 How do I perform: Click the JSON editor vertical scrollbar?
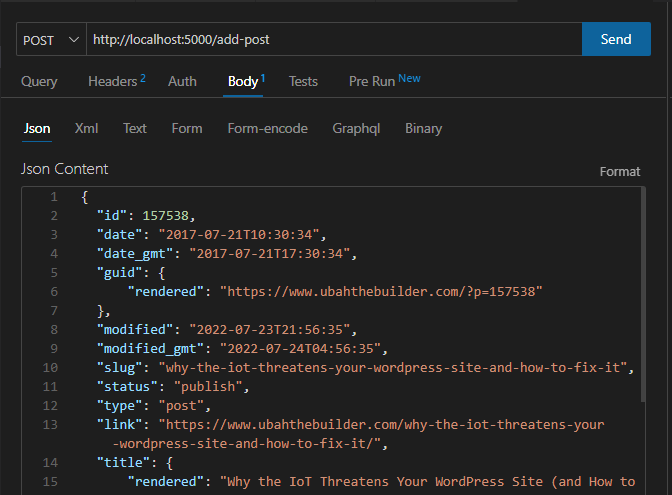coord(642,300)
